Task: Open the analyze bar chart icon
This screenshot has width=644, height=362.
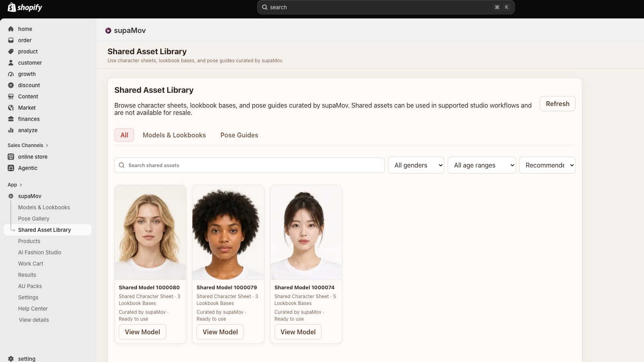Action: tap(11, 130)
